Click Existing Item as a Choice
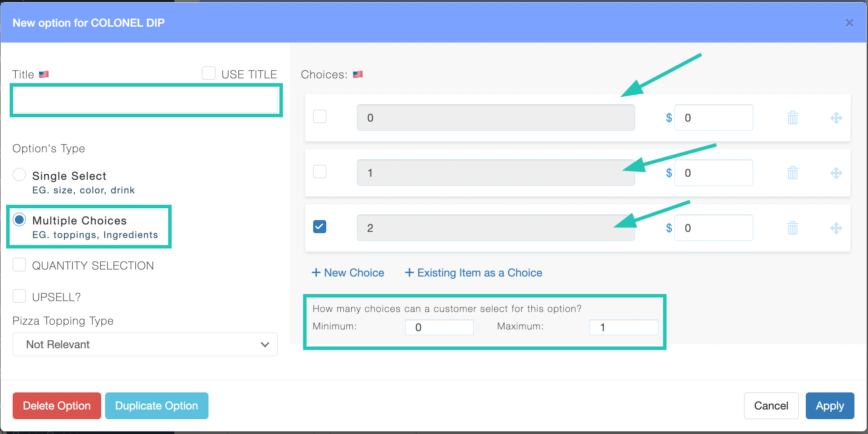The width and height of the screenshot is (868, 434). tap(473, 273)
